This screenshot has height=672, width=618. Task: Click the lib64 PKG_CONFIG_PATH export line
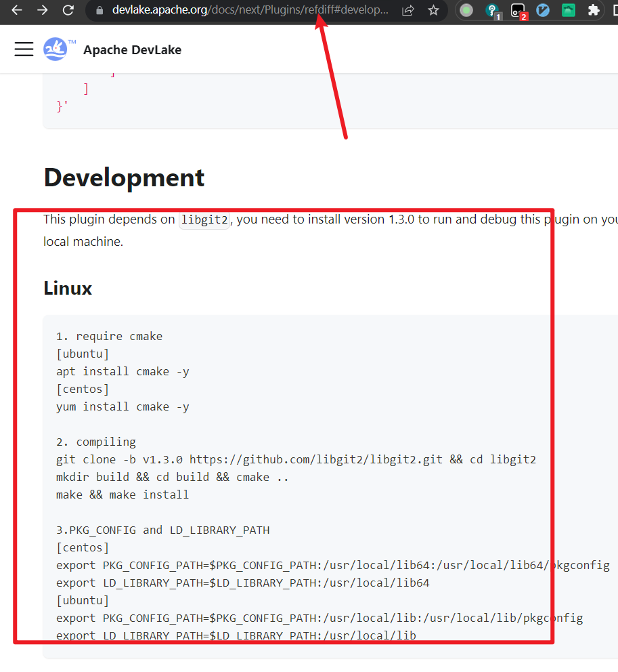pos(333,565)
